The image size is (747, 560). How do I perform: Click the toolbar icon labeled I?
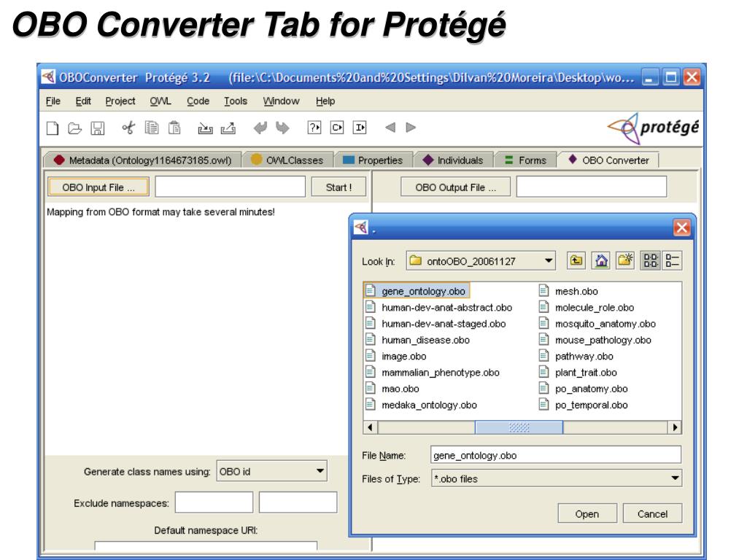360,128
